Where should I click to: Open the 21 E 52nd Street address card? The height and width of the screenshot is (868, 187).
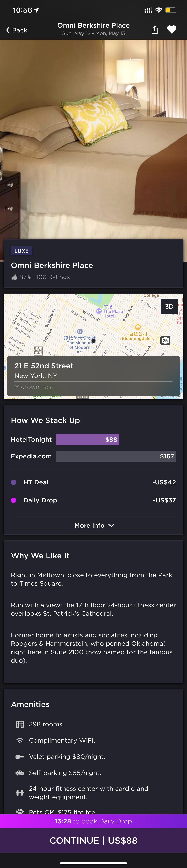[93, 376]
